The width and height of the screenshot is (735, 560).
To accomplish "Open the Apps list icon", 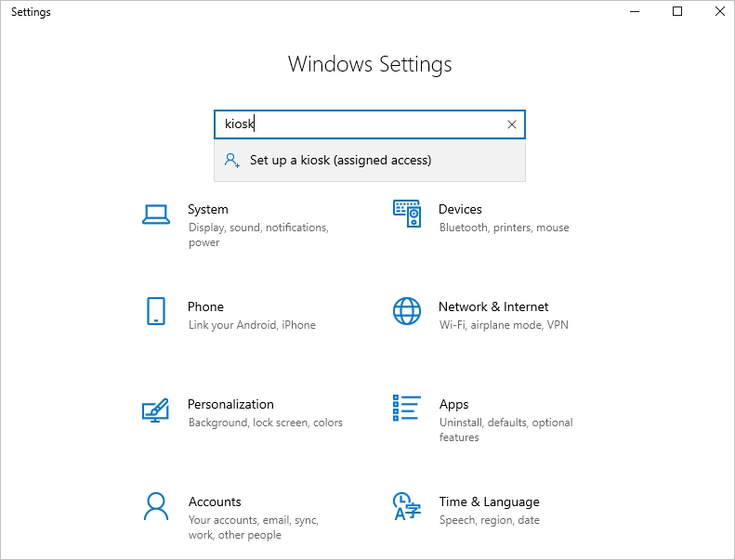I will point(406,408).
